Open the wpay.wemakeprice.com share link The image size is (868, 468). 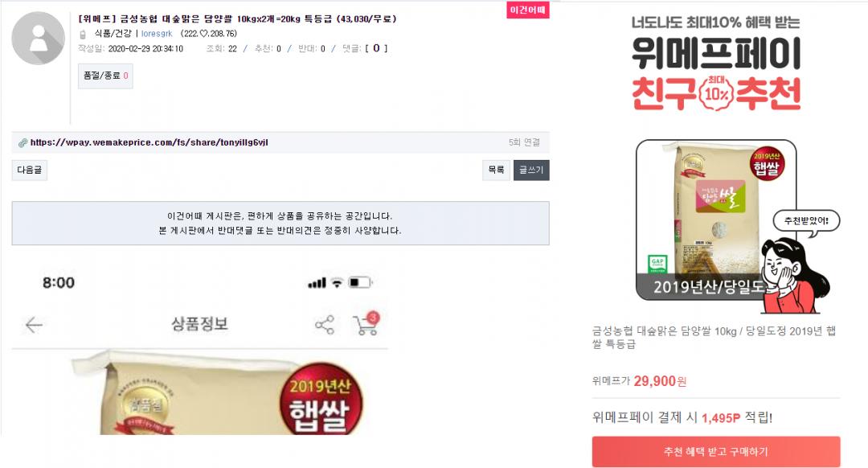pos(149,142)
